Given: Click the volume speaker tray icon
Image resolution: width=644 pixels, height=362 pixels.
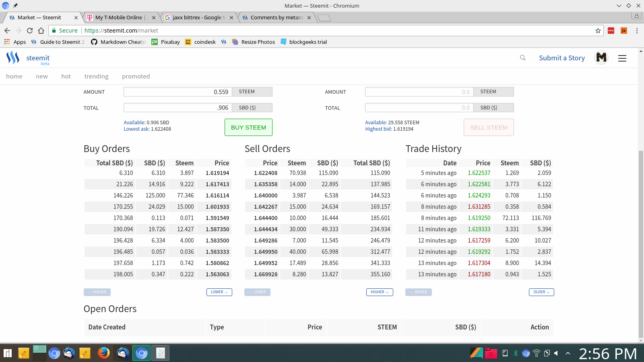Looking at the screenshot, I should [556, 353].
